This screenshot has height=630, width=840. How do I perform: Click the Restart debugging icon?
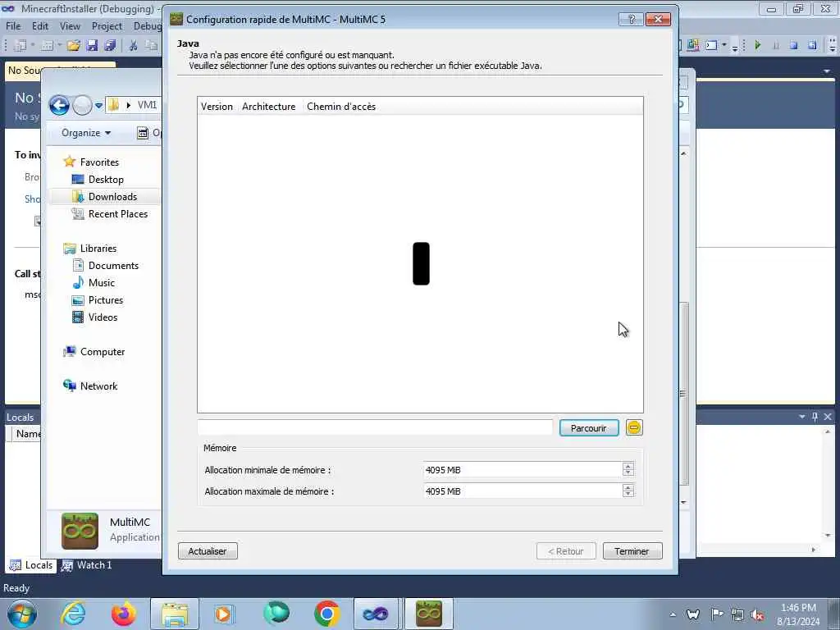[x=812, y=46]
